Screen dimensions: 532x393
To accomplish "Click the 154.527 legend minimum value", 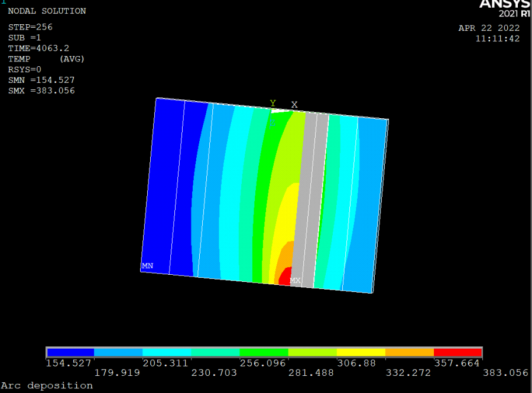I will tap(69, 363).
